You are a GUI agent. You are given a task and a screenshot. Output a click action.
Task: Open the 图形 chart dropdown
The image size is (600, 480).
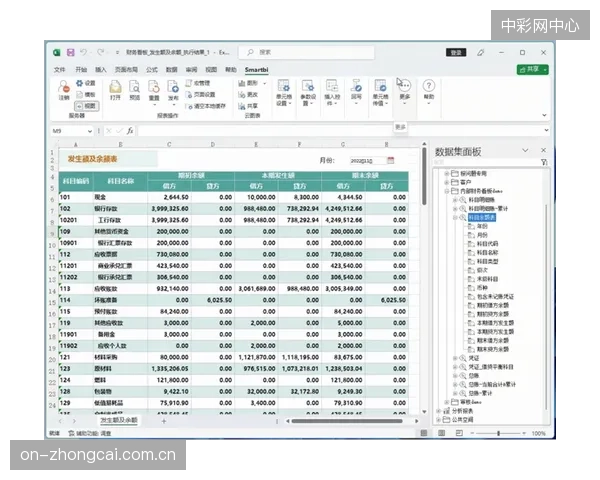[x=252, y=83]
